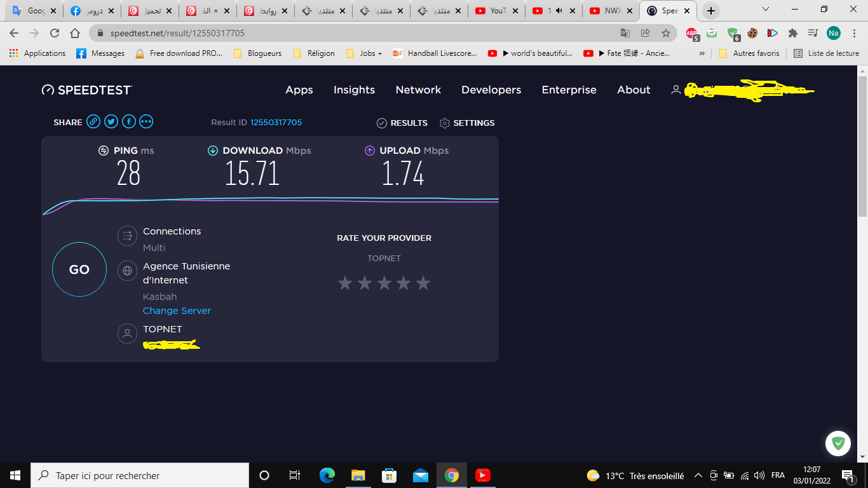Open speedtest SETTINGS
The height and width of the screenshot is (488, 868).
tap(467, 123)
